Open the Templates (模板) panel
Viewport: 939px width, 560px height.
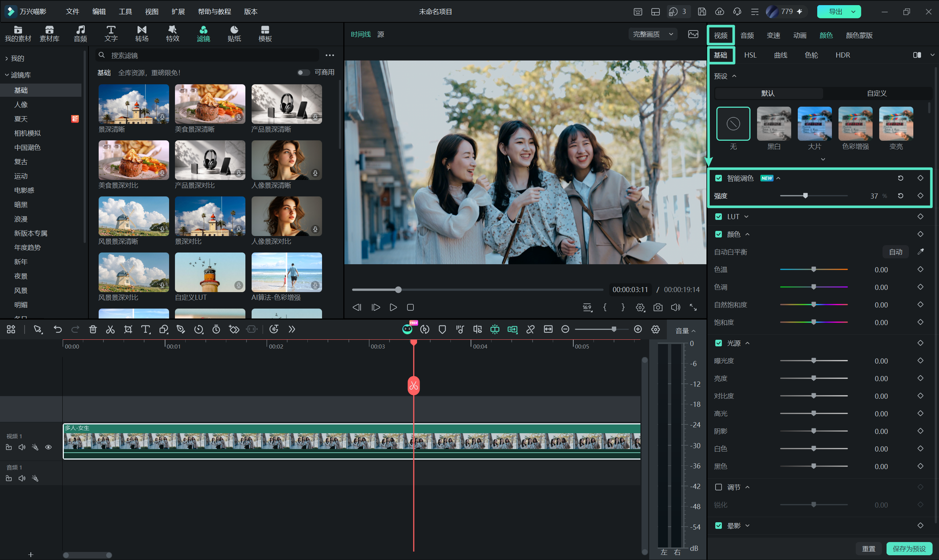tap(265, 34)
